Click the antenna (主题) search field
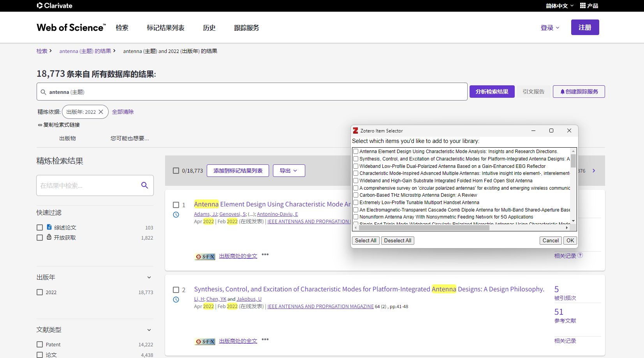This screenshot has width=644, height=358. tap(252, 92)
